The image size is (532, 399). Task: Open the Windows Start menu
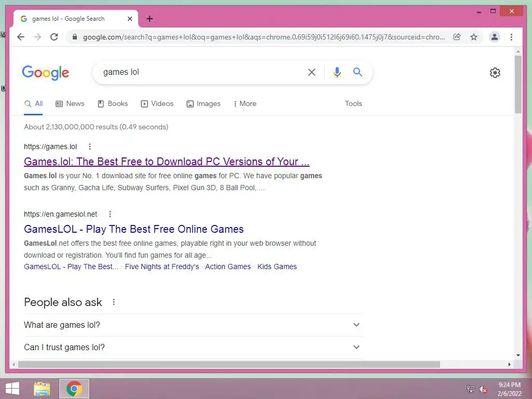(12, 389)
